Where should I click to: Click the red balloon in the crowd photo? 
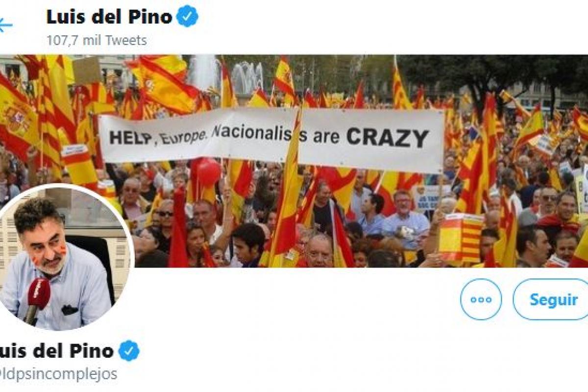tap(209, 171)
